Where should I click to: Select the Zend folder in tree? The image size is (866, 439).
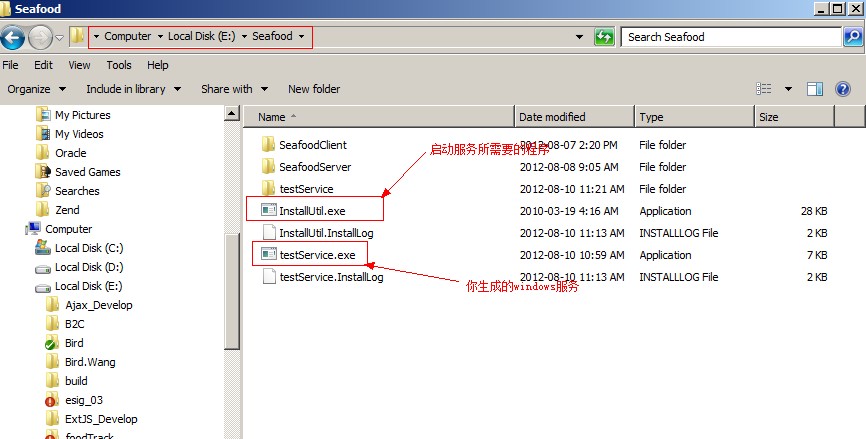pos(67,210)
